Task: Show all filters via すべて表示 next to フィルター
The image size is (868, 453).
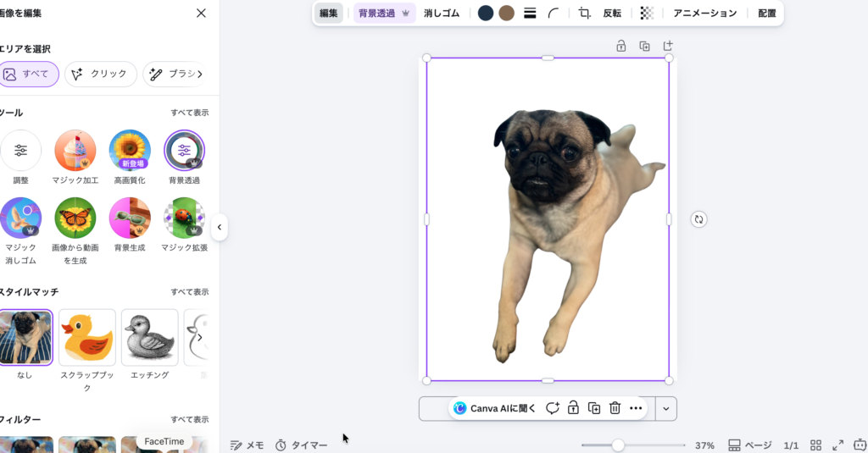Action: 189,419
